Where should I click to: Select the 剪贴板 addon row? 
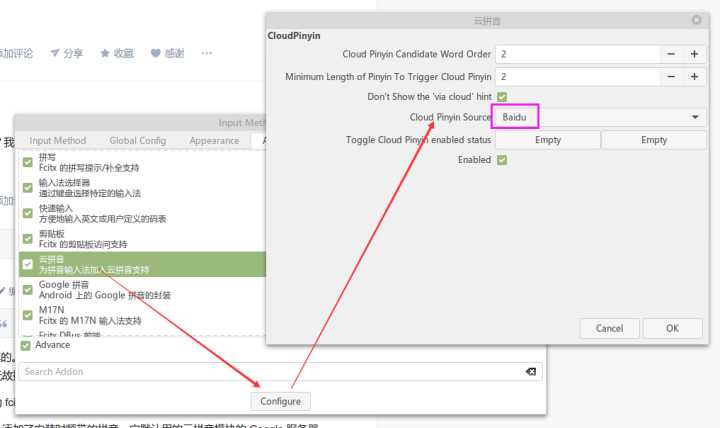click(142, 238)
